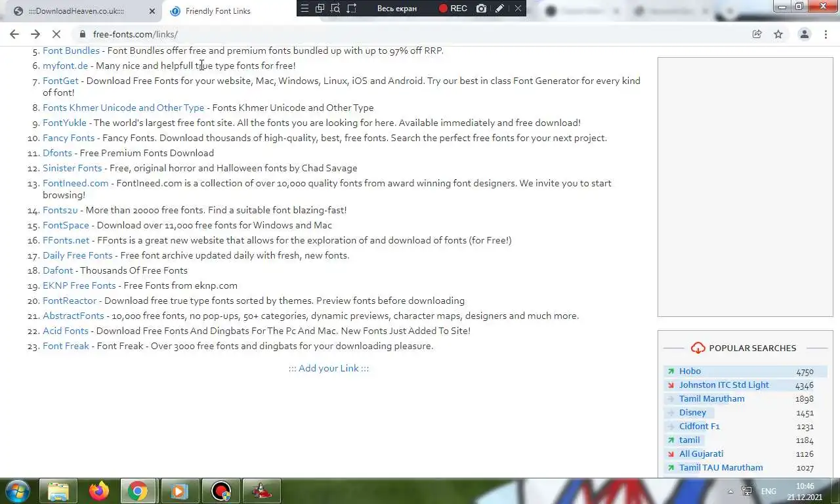Open EKNP Free Fonts link
Image resolution: width=840 pixels, height=504 pixels.
coord(79,285)
